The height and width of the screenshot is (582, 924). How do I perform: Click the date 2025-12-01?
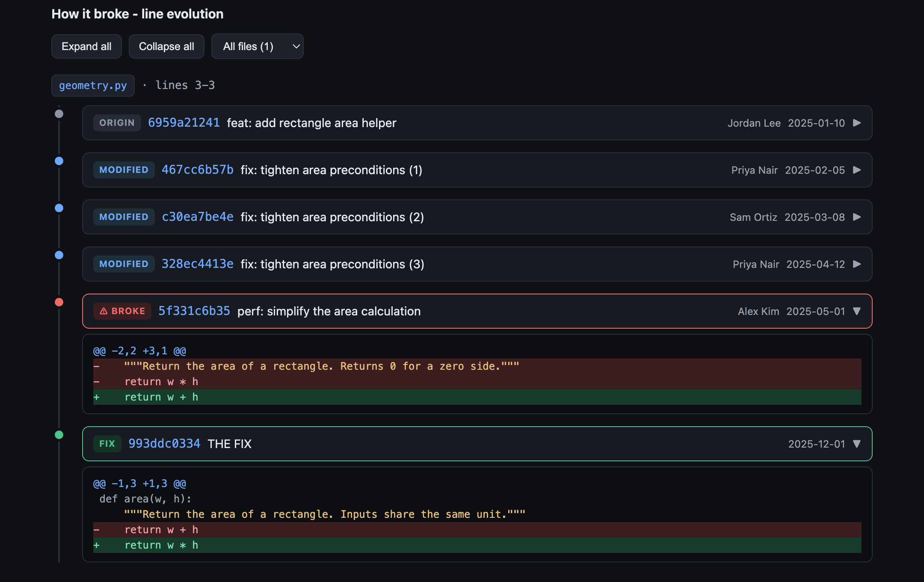[817, 444]
